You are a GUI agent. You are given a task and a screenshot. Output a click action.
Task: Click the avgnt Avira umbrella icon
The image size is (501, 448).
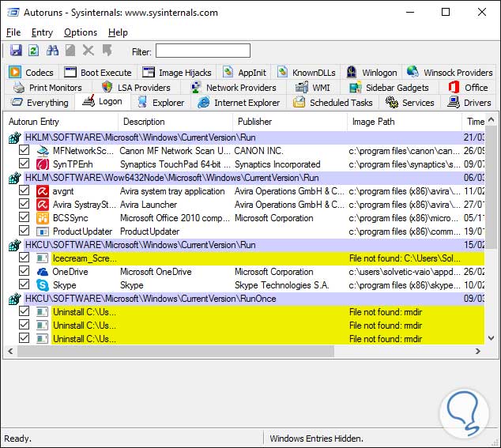(43, 190)
